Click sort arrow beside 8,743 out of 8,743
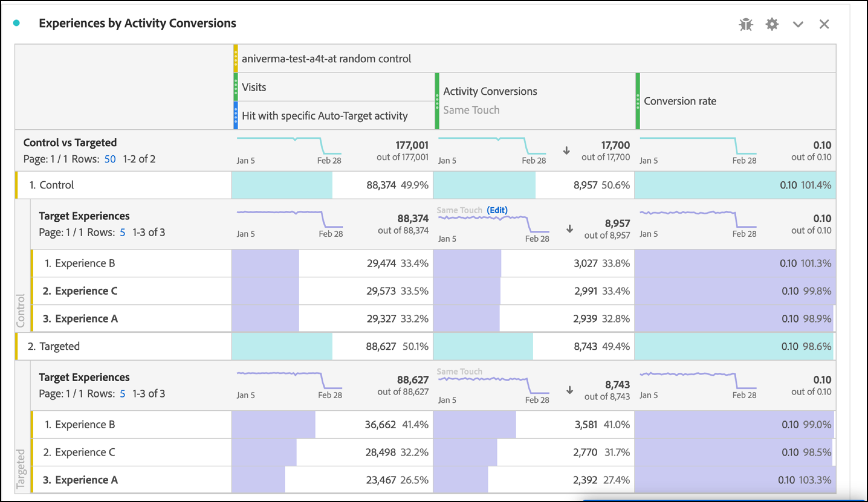The image size is (868, 502). [570, 390]
